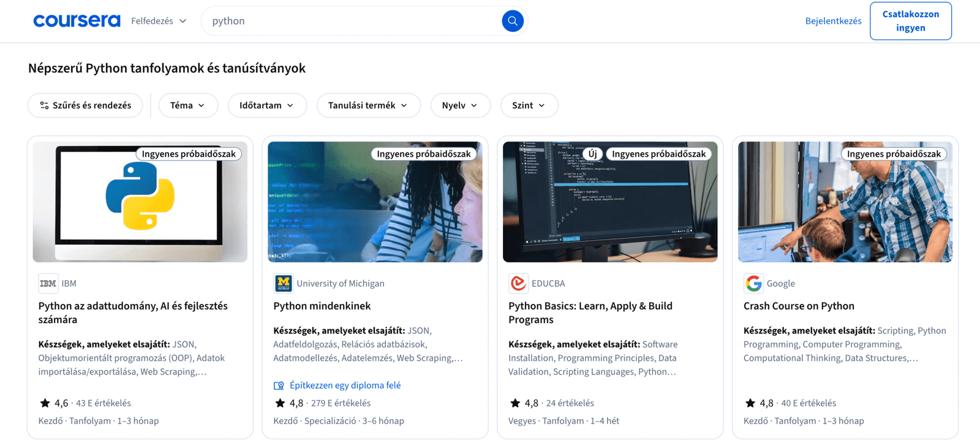Click Kezdő · Specializáció · 3–6 hónap text

pos(339,421)
